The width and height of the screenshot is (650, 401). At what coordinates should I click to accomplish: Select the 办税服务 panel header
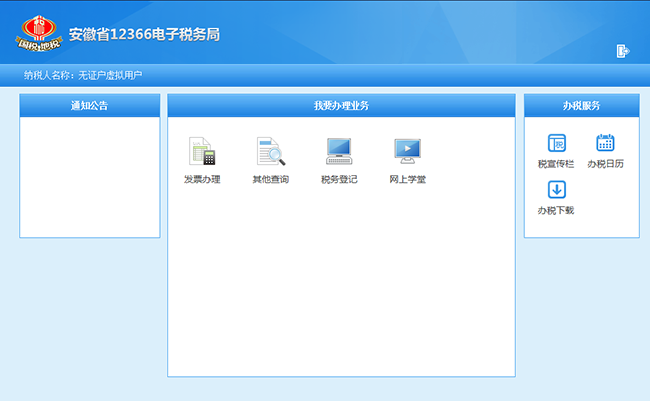point(581,106)
